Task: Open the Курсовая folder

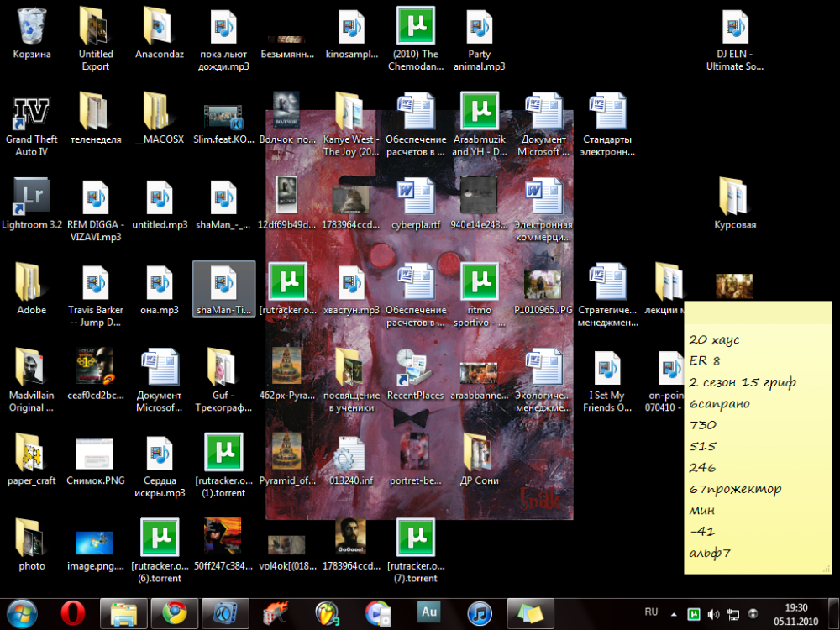Action: [734, 205]
